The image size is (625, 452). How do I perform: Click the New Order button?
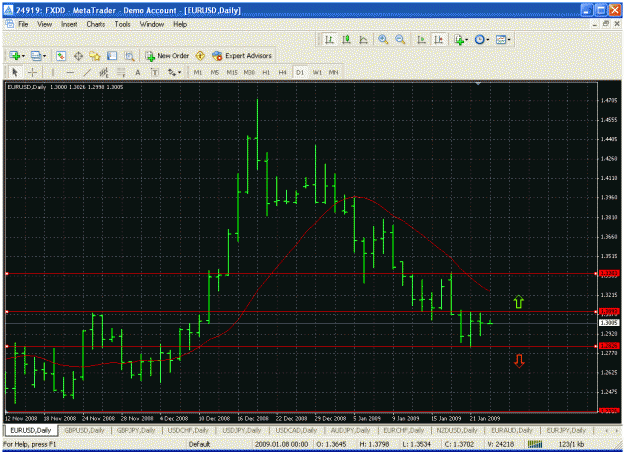[x=167, y=56]
